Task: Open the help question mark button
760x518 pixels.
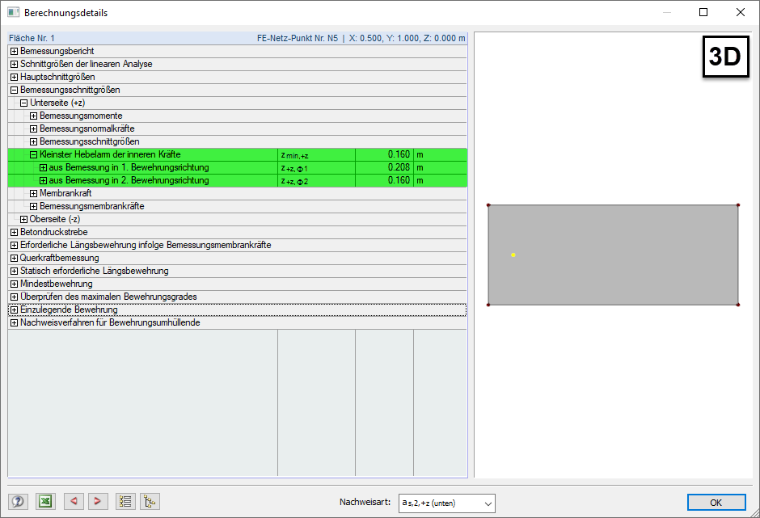Action: (18, 501)
